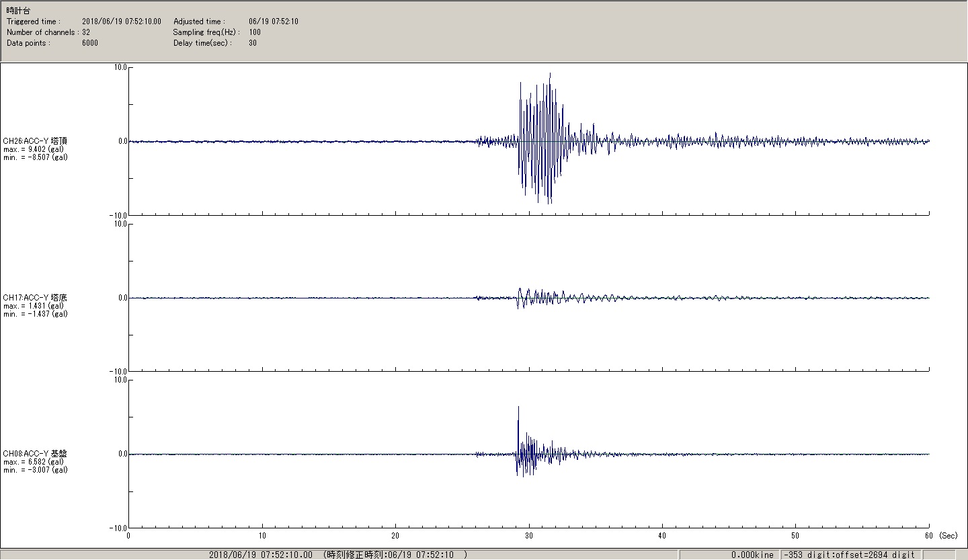This screenshot has height=560, width=968.
Task: Select the 30 second mark on time axis
Action: tap(529, 536)
